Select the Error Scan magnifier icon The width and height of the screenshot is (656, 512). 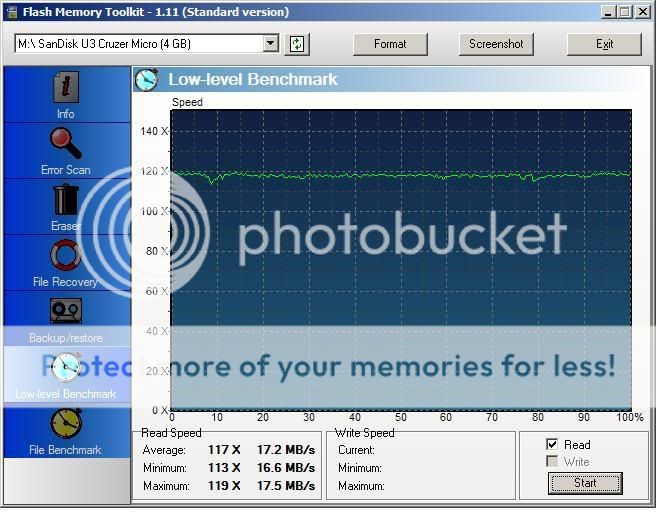click(x=66, y=143)
